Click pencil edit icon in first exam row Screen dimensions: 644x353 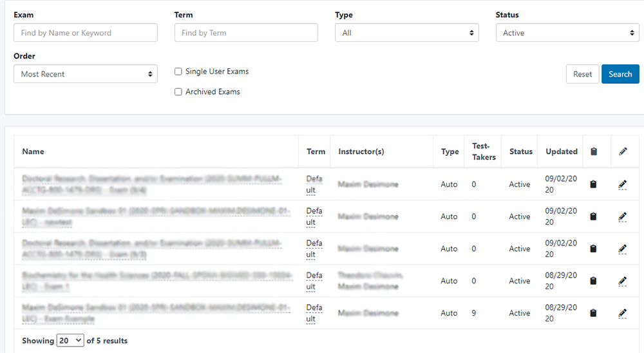click(622, 184)
